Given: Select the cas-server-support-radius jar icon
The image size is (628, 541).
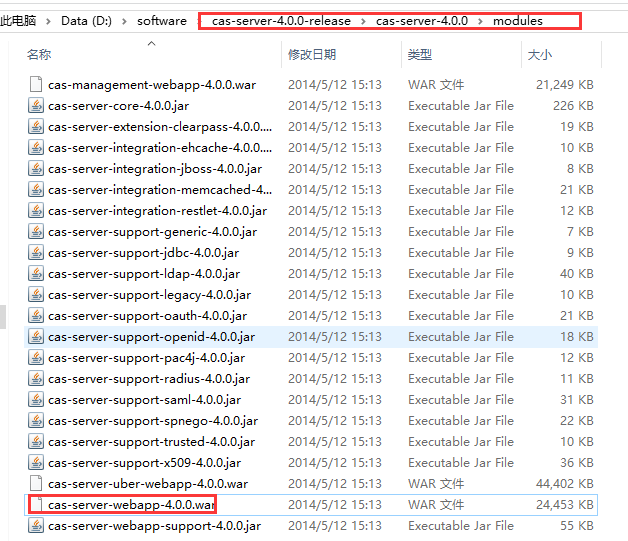Looking at the screenshot, I should 36,378.
